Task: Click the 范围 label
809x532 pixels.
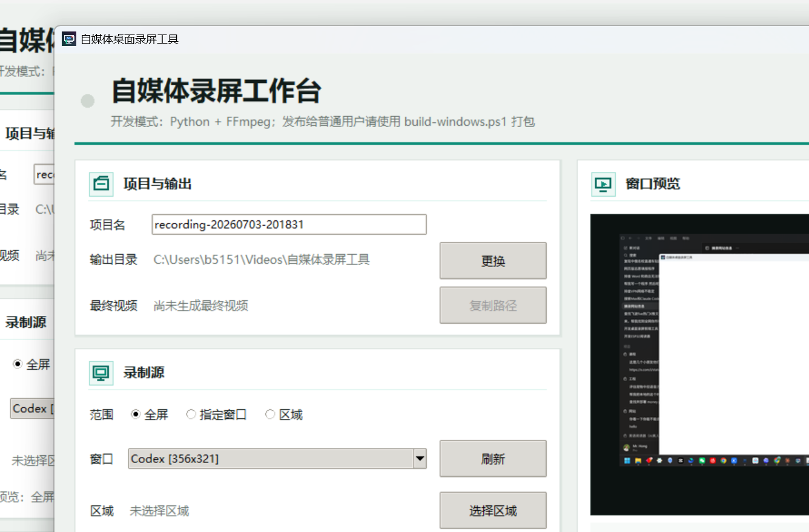Action: (101, 415)
